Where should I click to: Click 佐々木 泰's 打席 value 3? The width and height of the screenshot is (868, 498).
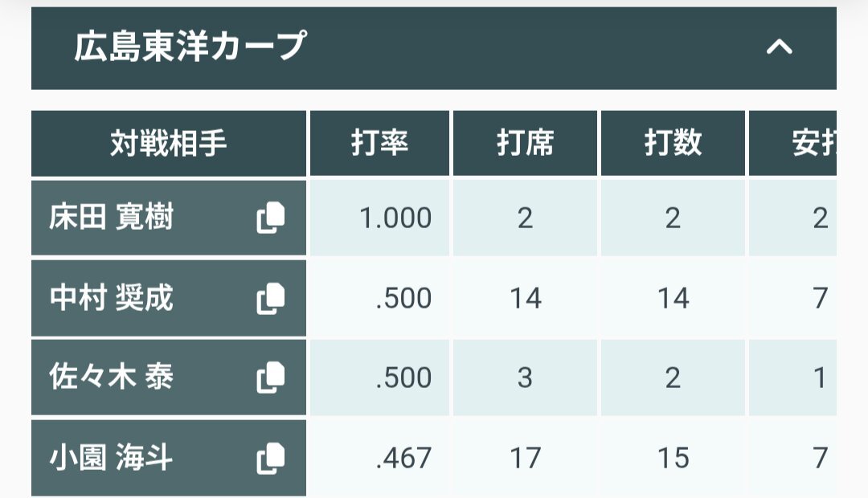(525, 378)
